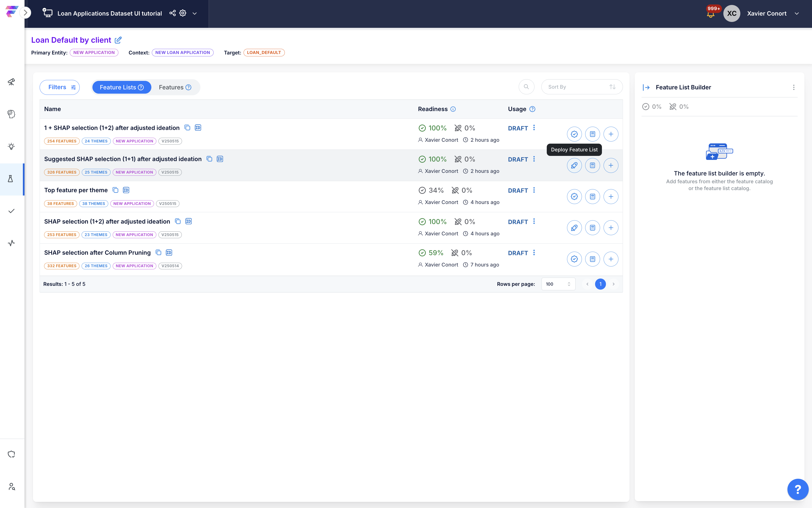This screenshot has width=812, height=508.
Task: Open the search magnifier button
Action: [x=526, y=87]
